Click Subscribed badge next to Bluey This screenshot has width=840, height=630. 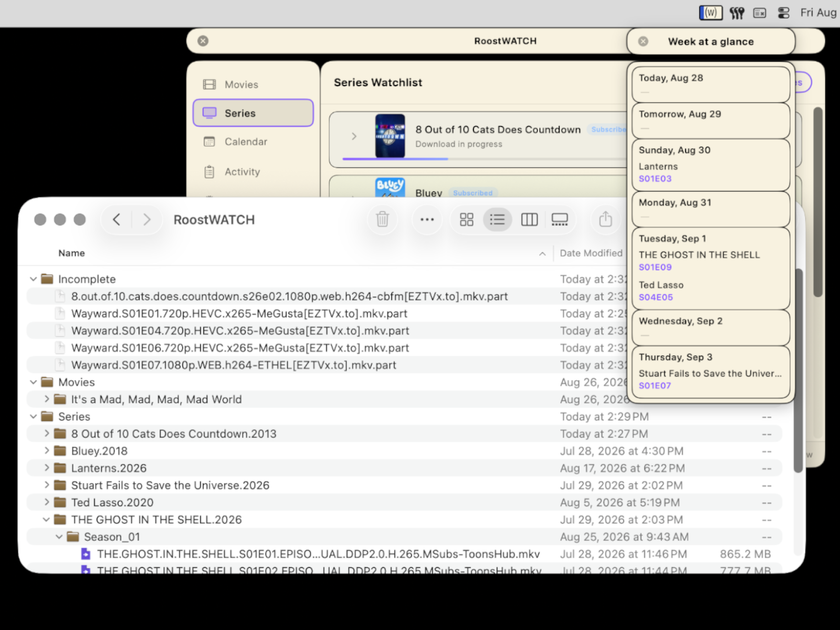coord(473,193)
